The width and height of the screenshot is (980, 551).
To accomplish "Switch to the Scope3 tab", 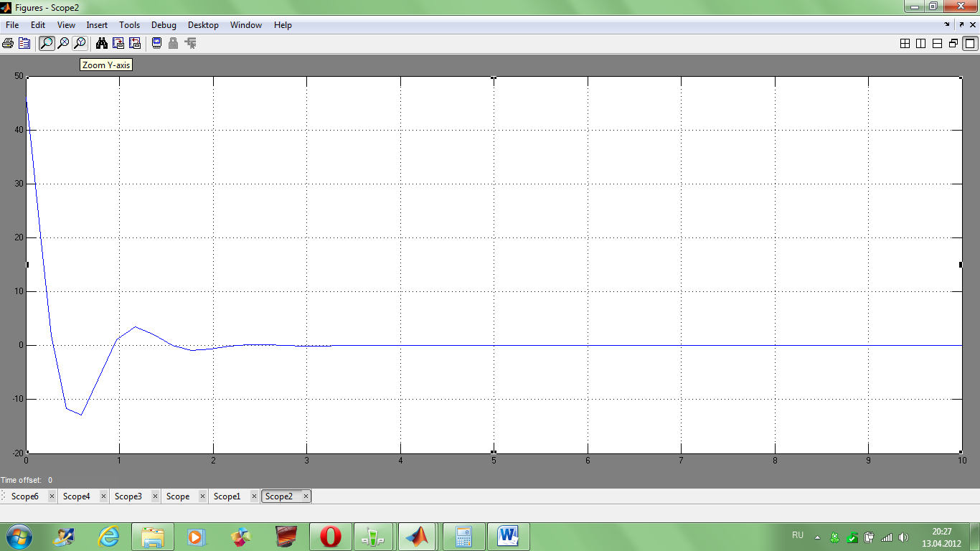I will [128, 496].
